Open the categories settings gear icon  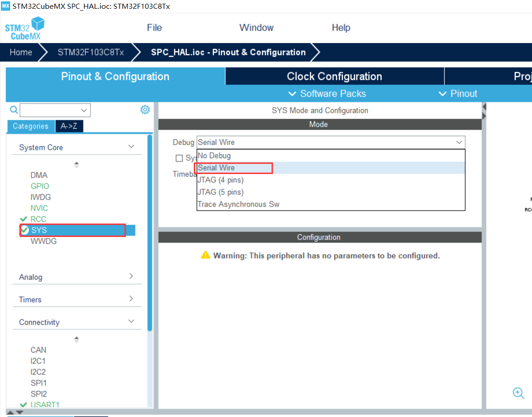click(145, 110)
